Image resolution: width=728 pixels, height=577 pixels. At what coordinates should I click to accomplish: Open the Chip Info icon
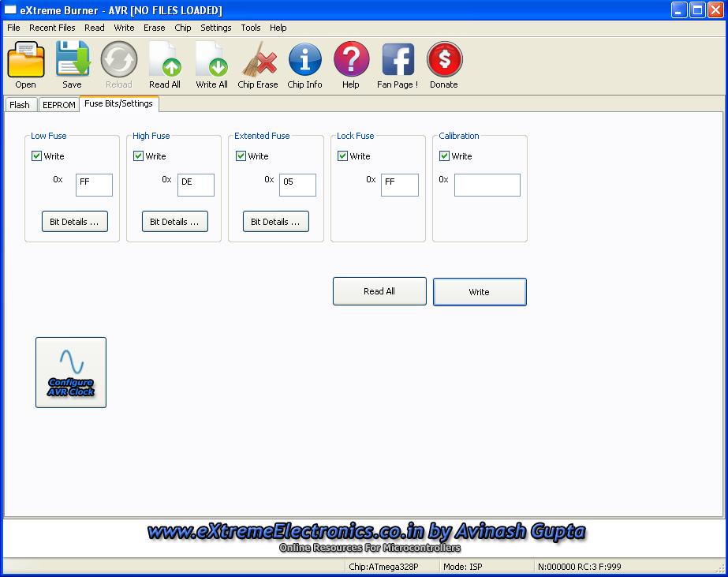[304, 62]
